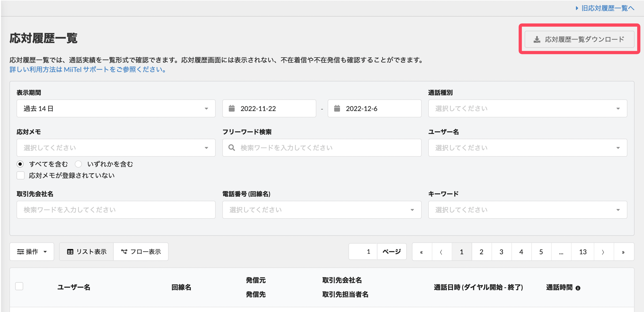644x312 pixels.
Task: Open the 電話番号 (回線名) dropdown
Action: coord(322,210)
